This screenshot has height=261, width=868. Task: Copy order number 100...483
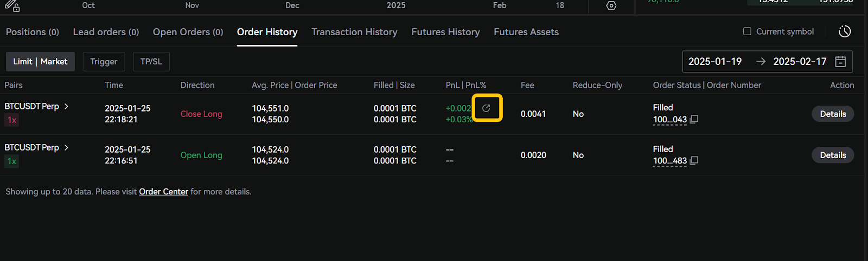[694, 160]
